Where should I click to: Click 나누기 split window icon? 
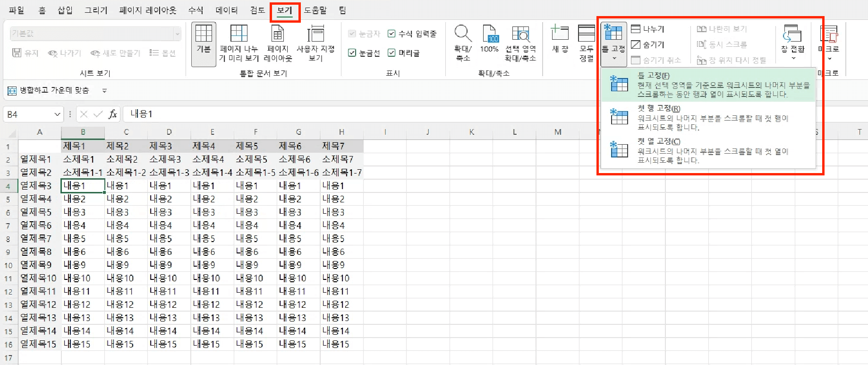(x=636, y=29)
